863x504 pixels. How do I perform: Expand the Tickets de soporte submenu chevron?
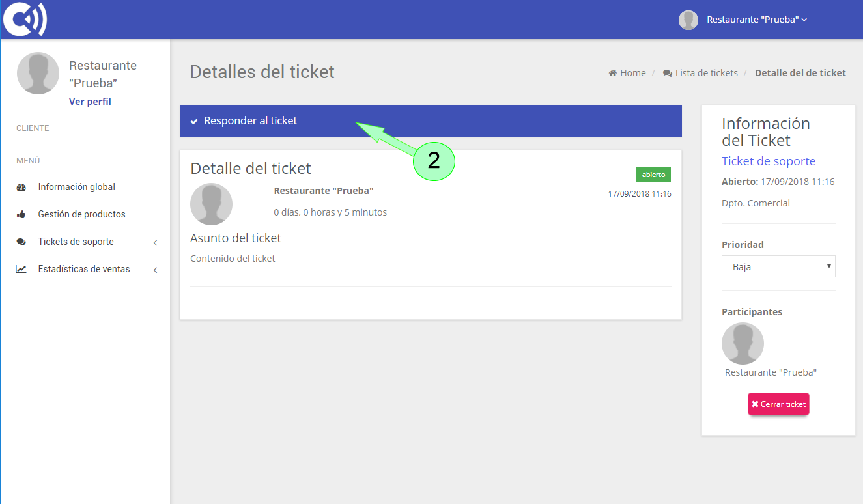(155, 242)
